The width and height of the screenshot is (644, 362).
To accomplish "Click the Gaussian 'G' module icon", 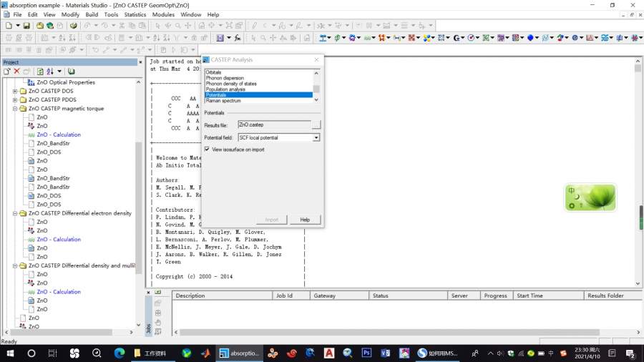I will pyautogui.click(x=457, y=38).
